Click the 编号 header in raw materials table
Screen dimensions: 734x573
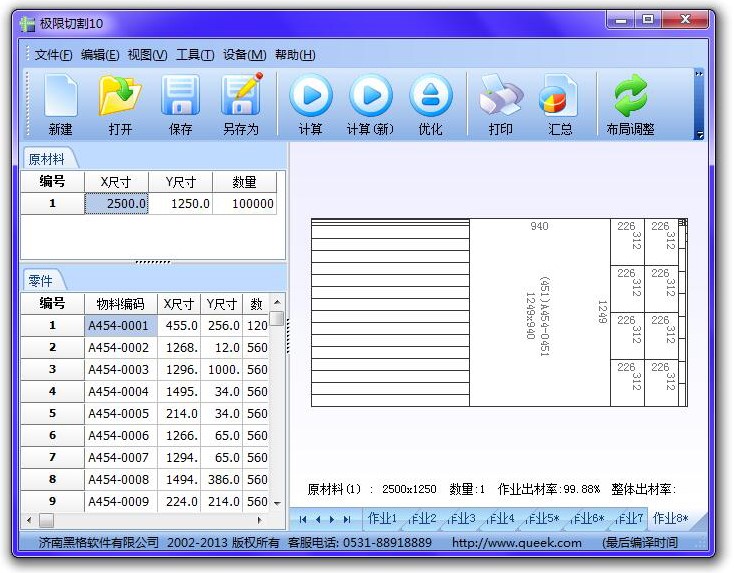point(52,182)
